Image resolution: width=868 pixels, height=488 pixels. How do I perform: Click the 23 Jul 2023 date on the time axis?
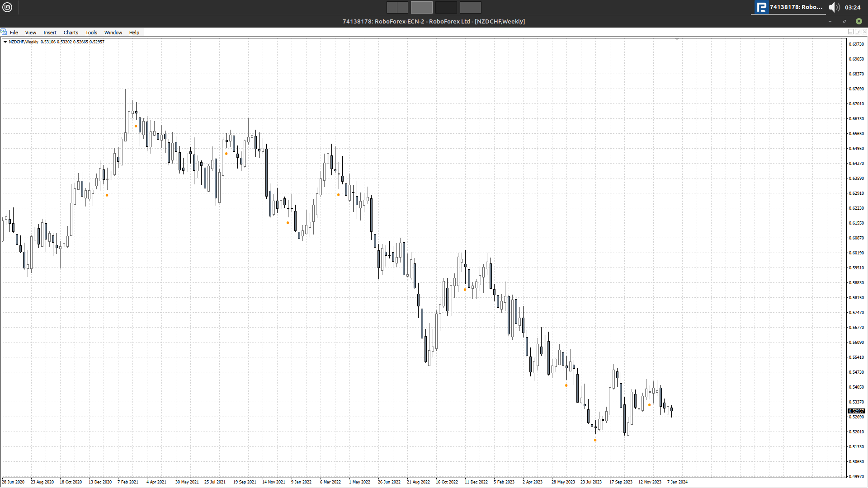(x=591, y=482)
